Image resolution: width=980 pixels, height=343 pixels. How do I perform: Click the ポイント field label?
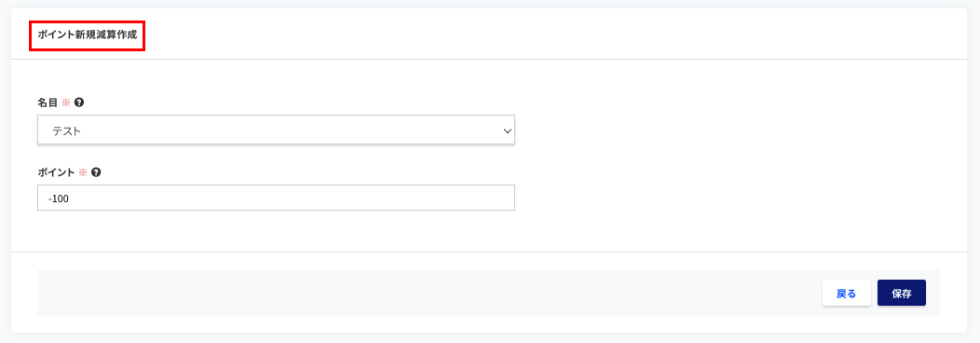(56, 172)
